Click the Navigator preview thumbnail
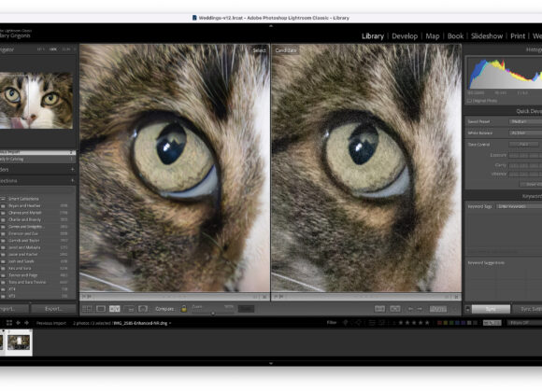The width and height of the screenshot is (542, 392). (x=36, y=101)
